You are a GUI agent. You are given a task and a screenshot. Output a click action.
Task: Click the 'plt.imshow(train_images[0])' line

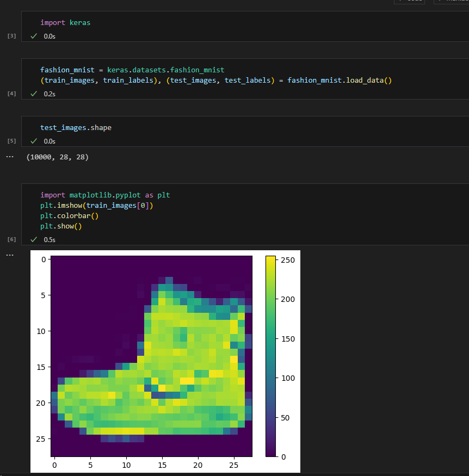96,206
